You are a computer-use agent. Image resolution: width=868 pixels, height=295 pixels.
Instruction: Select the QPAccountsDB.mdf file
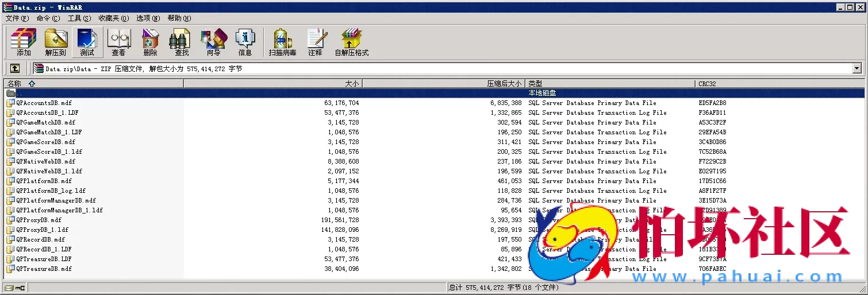(44, 103)
